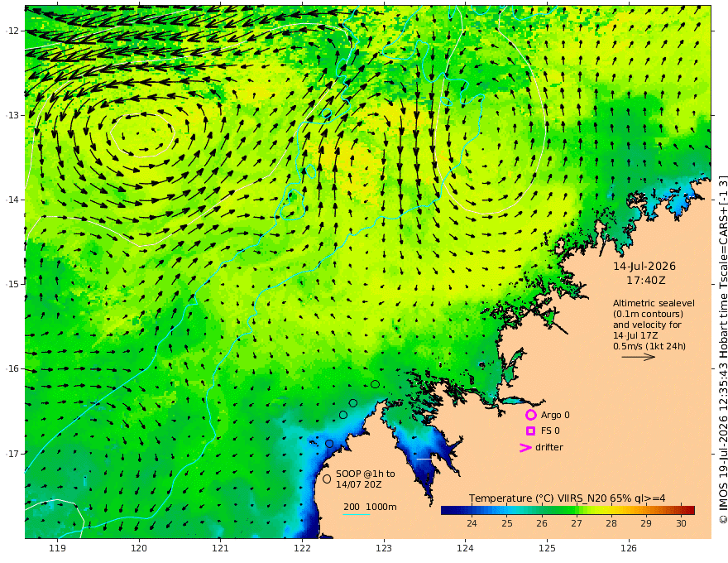Click the 'drifter' legend label
Screen dimensions: 728x563
tap(549, 447)
